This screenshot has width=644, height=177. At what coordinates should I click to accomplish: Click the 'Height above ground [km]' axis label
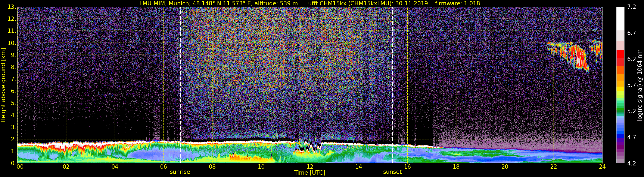[x=3, y=85]
